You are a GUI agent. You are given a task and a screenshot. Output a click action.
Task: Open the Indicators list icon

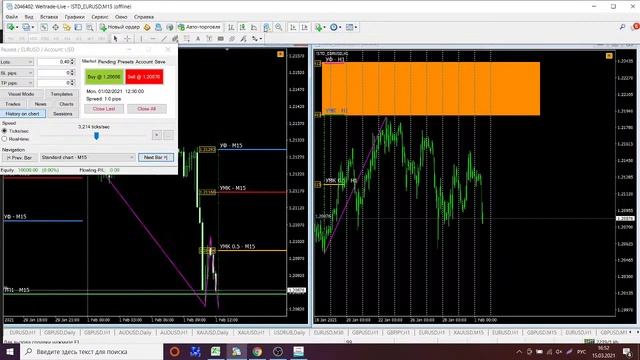(319, 27)
